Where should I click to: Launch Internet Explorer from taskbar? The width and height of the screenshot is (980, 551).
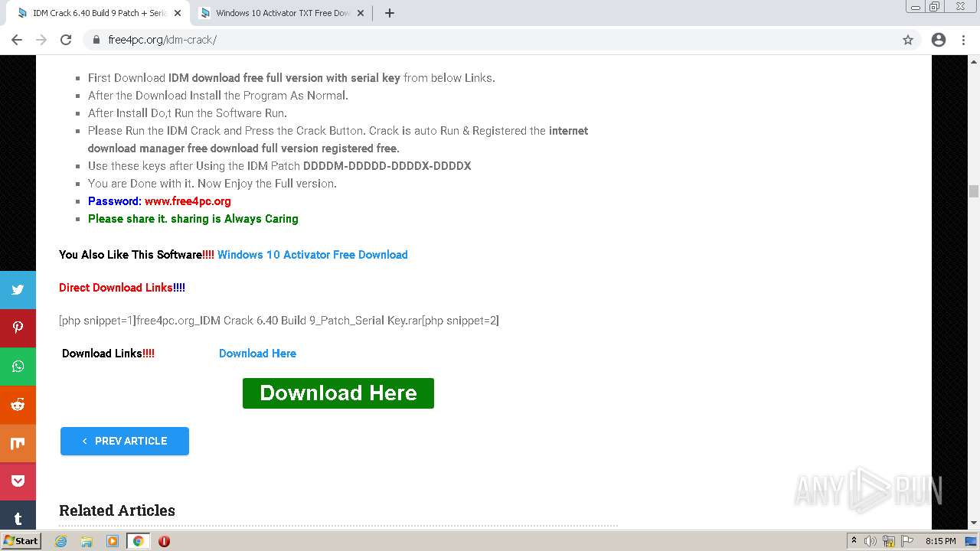pos(61,541)
